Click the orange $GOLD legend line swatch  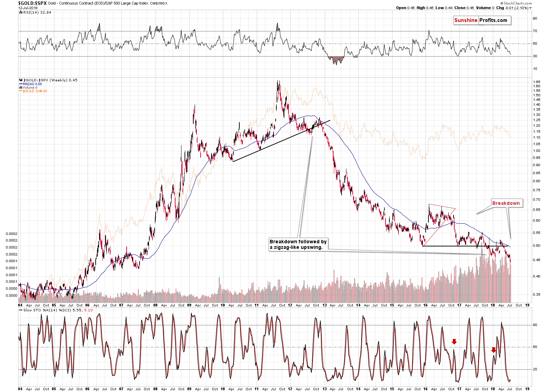click(x=21, y=91)
